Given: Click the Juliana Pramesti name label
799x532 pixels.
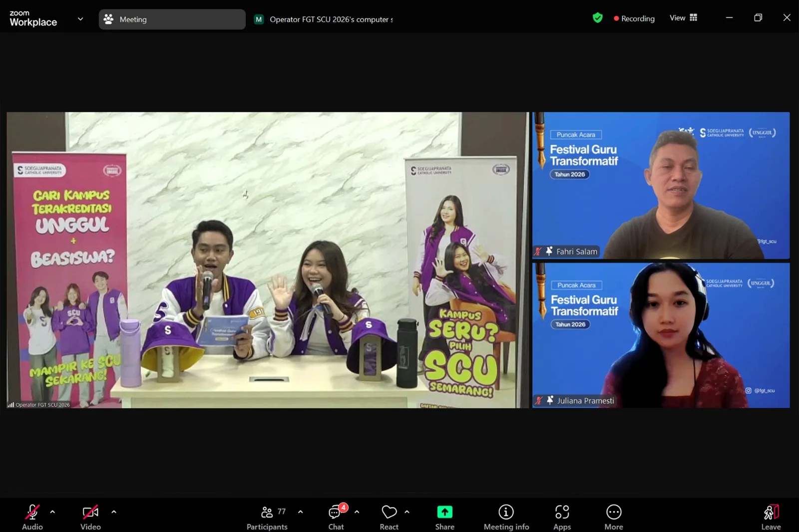Looking at the screenshot, I should coord(586,401).
